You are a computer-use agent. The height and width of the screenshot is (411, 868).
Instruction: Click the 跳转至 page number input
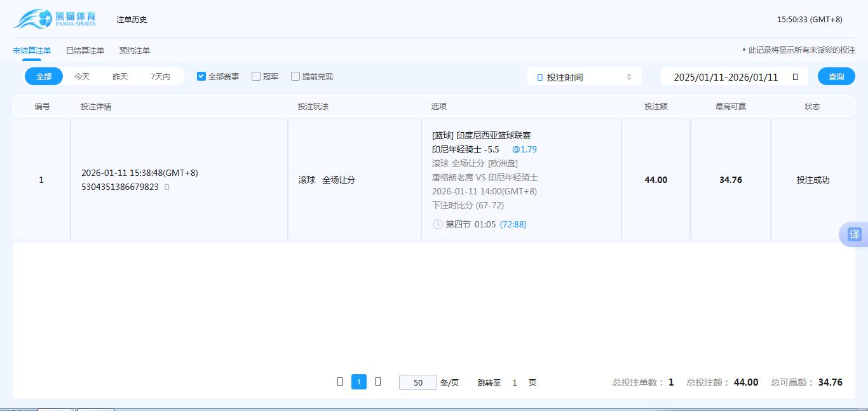[515, 382]
